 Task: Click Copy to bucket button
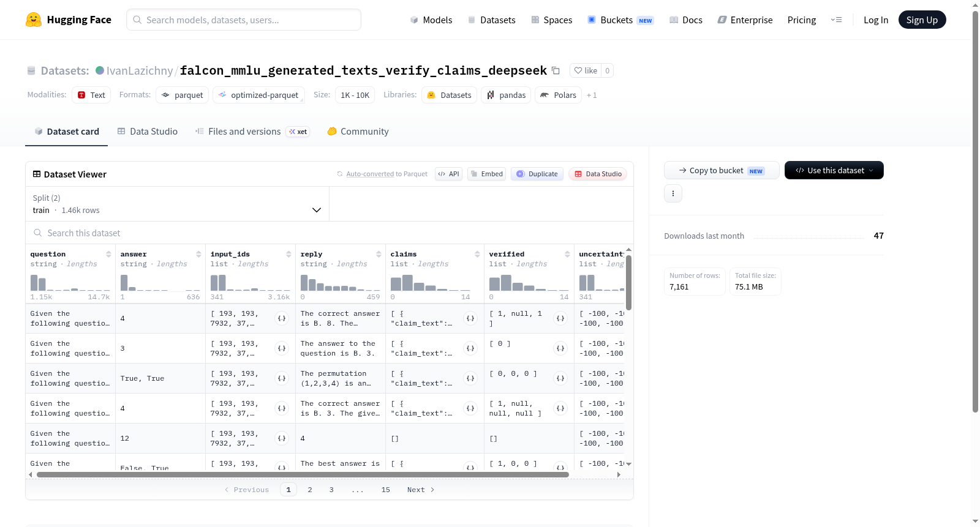pyautogui.click(x=722, y=170)
